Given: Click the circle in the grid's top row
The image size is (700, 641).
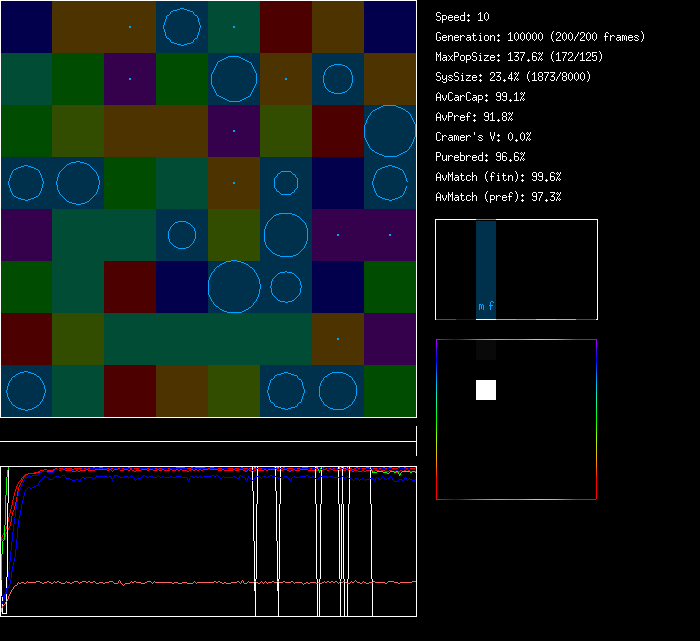Looking at the screenshot, I should click(182, 27).
